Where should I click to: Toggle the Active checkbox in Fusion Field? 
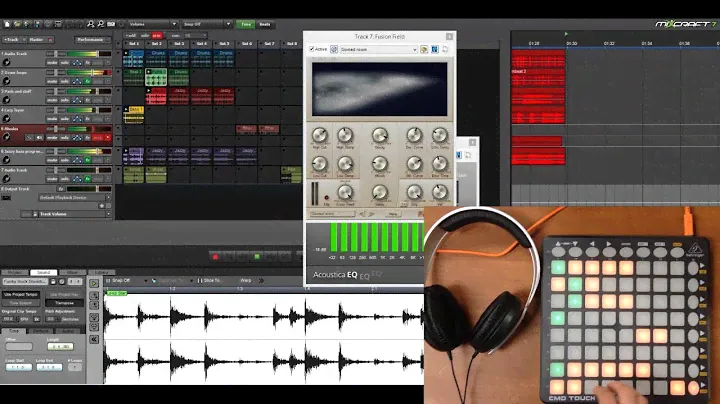[x=311, y=48]
